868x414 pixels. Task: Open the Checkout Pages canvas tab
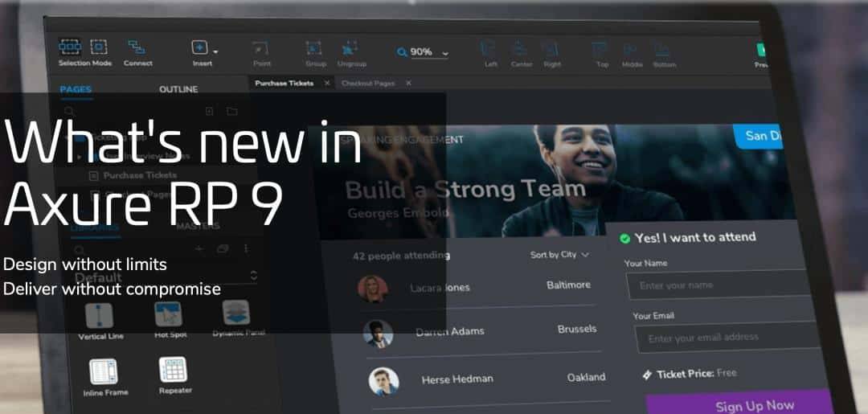[367, 83]
